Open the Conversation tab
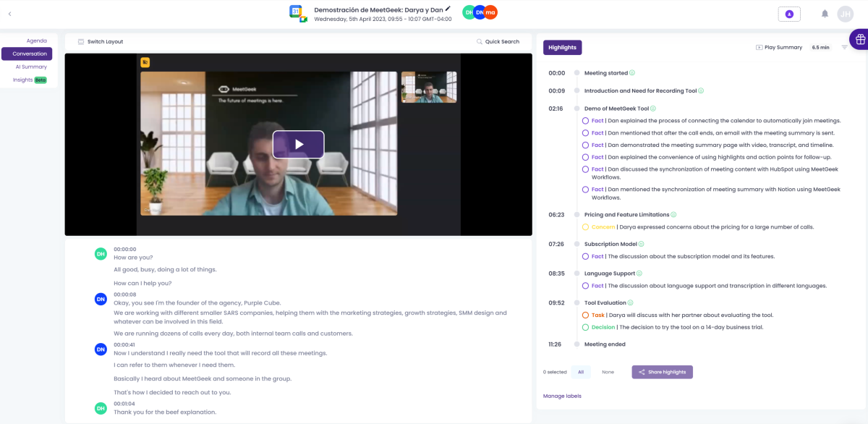This screenshot has width=868, height=424. click(27, 54)
